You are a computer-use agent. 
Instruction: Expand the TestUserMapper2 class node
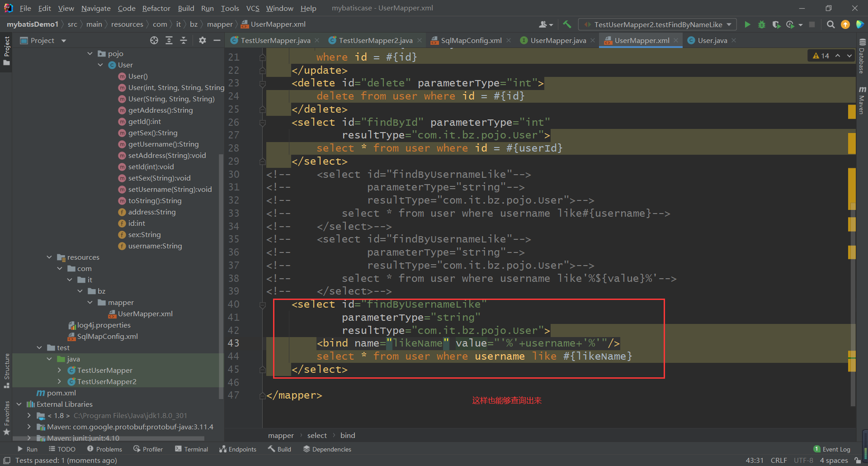point(59,382)
